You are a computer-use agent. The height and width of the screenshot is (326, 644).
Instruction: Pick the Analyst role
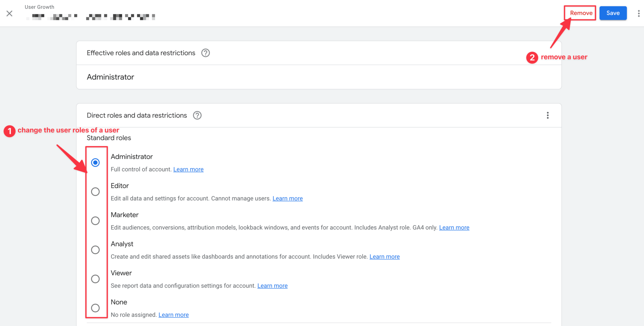(96, 250)
